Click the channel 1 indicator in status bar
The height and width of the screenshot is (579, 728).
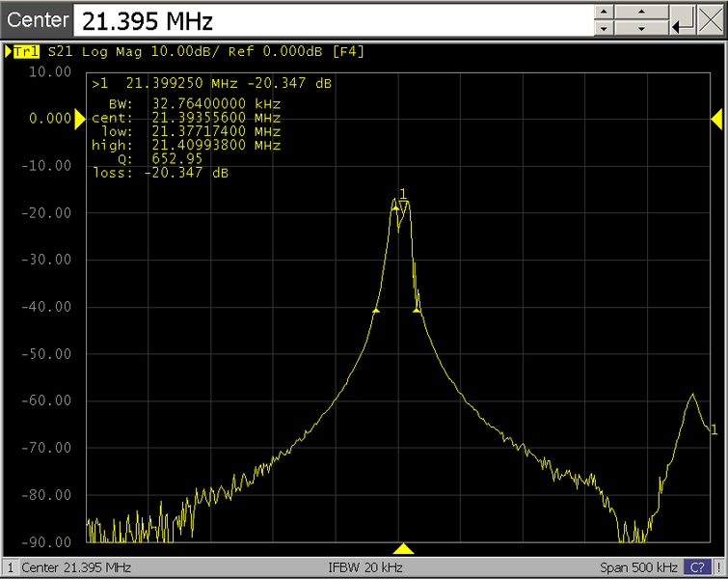point(10,566)
